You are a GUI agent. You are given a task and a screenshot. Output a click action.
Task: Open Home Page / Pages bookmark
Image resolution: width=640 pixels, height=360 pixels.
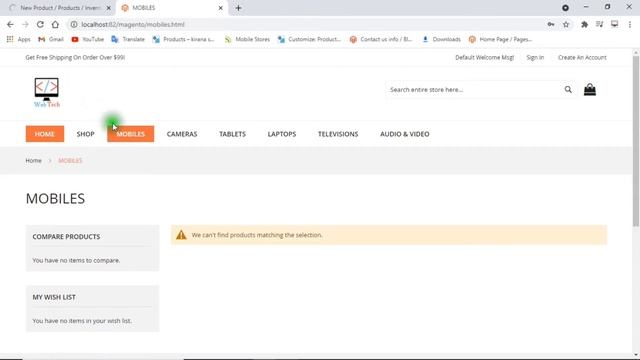coord(500,39)
